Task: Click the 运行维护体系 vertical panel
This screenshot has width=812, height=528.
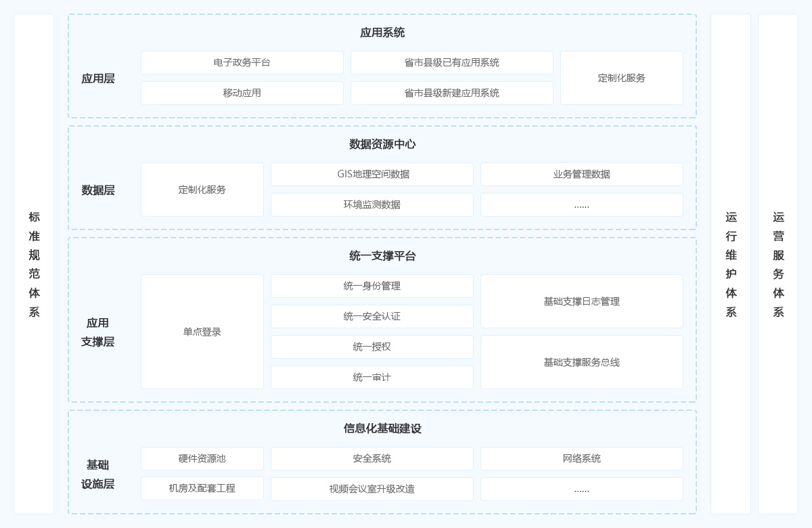Action: (731, 264)
